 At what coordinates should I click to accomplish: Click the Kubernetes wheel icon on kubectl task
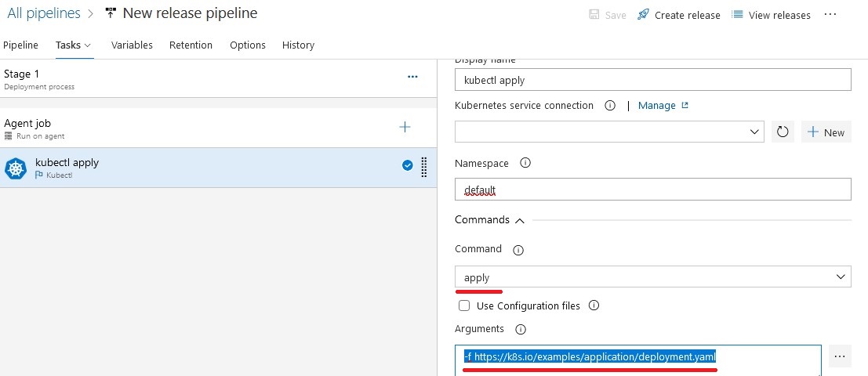point(16,168)
